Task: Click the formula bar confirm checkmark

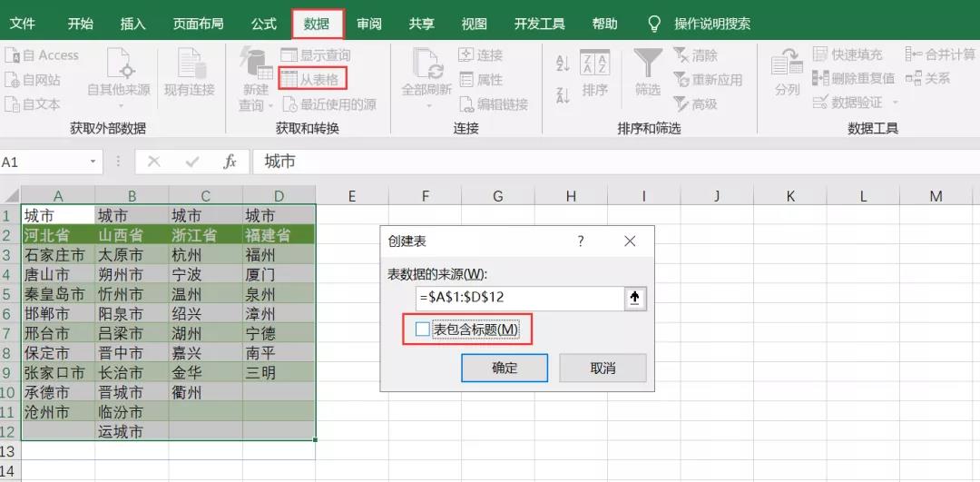Action: 192,162
